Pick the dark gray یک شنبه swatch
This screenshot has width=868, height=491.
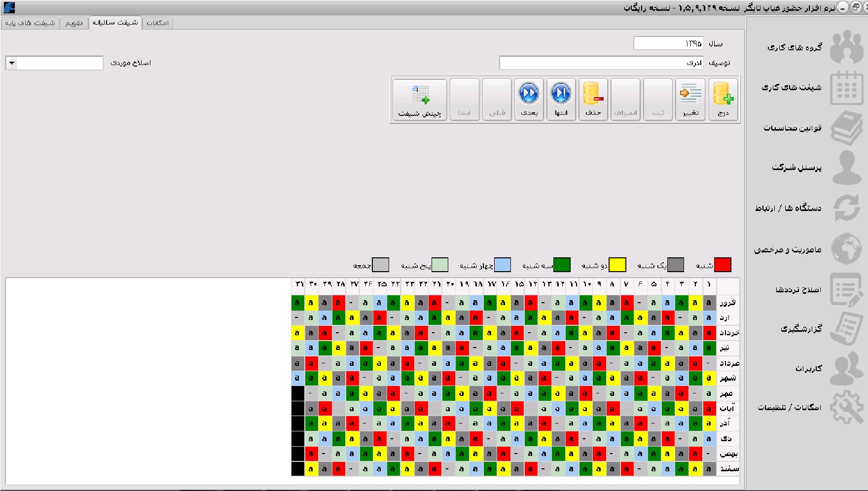(676, 265)
